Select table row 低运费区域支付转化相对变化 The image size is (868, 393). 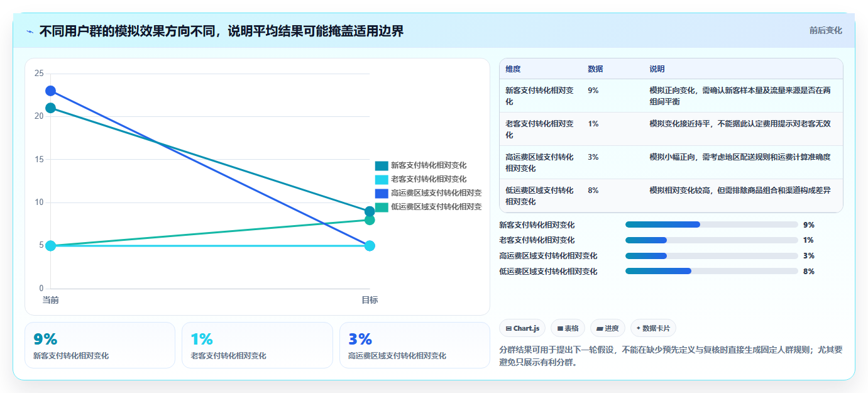(x=671, y=196)
